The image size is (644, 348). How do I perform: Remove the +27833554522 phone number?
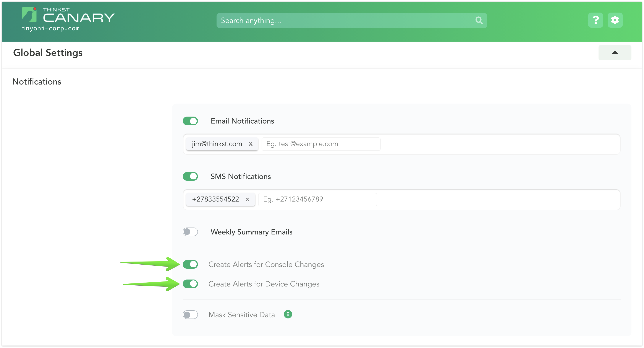248,199
